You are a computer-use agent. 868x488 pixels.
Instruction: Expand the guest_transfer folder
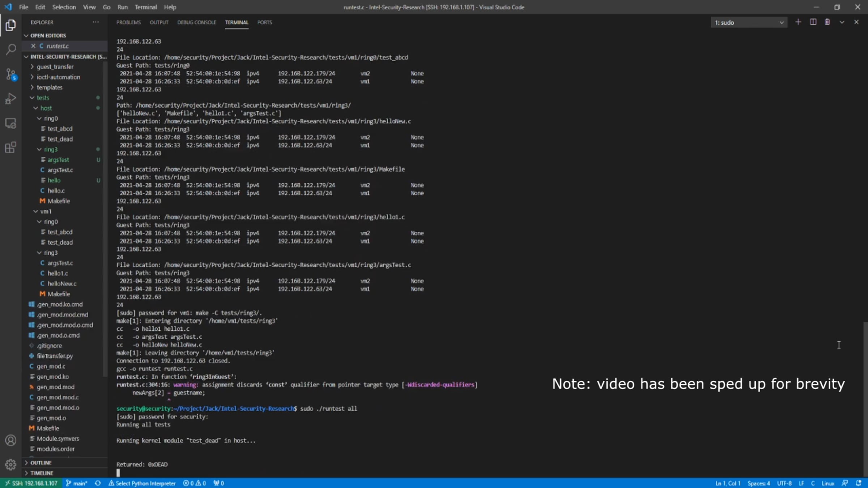(55, 67)
